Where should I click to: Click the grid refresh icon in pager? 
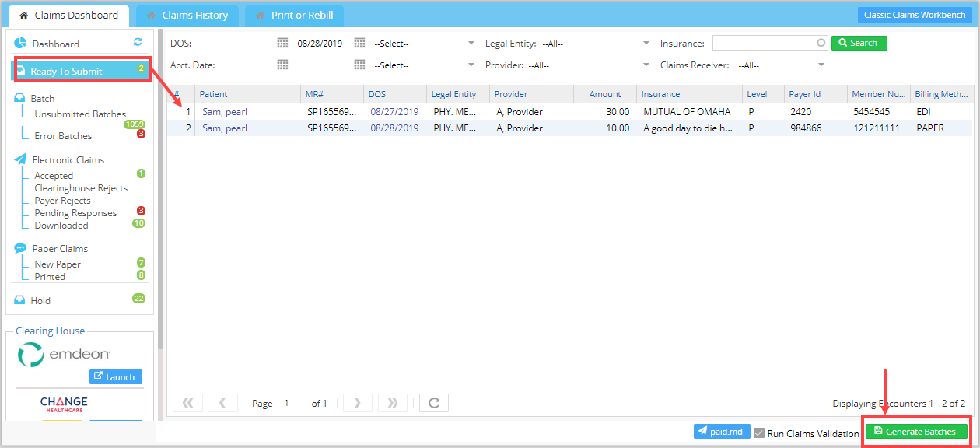tap(434, 403)
